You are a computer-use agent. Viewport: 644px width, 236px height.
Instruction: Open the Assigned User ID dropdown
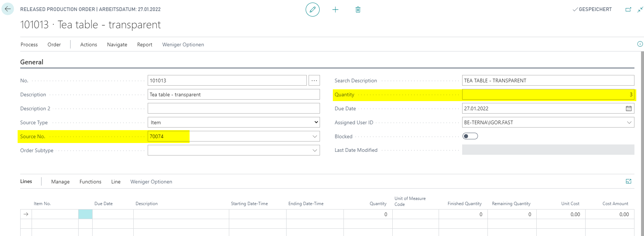click(629, 122)
